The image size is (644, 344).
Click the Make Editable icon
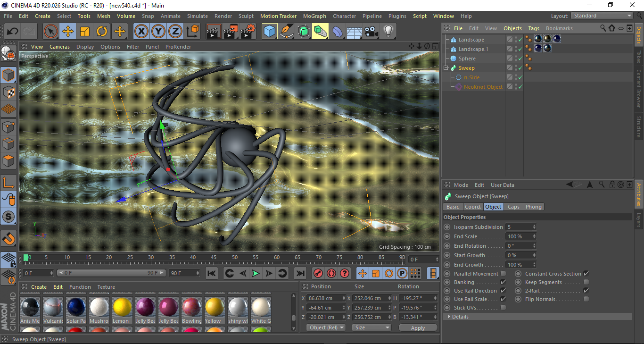coord(9,54)
